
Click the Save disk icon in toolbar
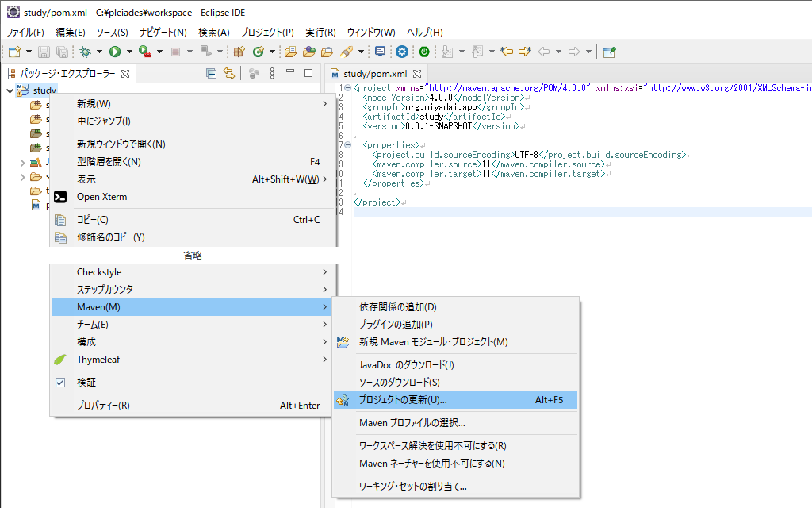click(x=44, y=52)
